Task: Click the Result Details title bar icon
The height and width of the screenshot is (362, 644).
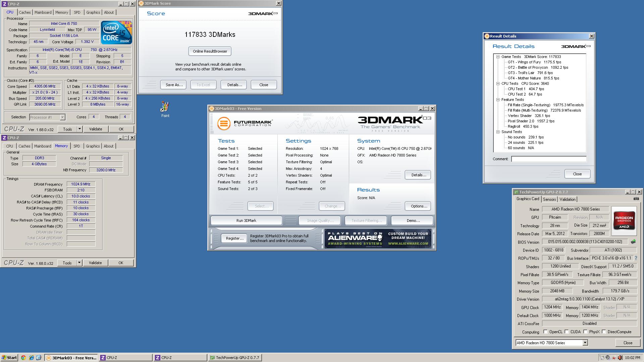Action: pyautogui.click(x=487, y=36)
